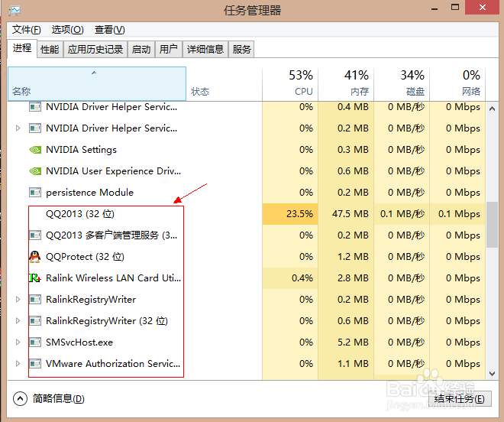Click the Ralink Wireless LAN Card icon
The height and width of the screenshot is (422, 504).
[34, 278]
